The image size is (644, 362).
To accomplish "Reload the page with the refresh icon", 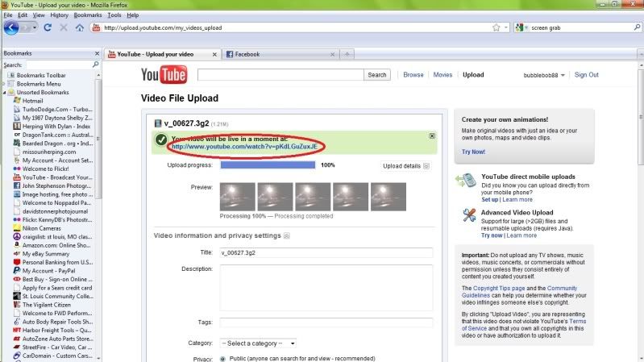I will coord(48,27).
